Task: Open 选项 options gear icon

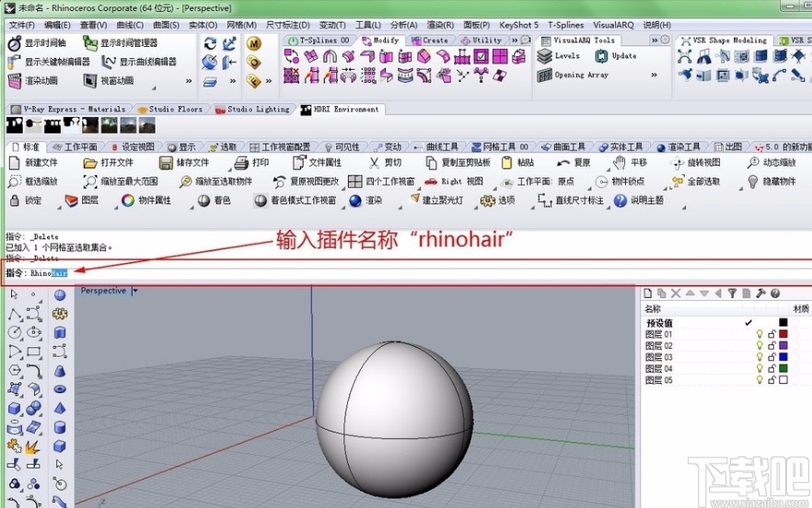Action: click(487, 201)
